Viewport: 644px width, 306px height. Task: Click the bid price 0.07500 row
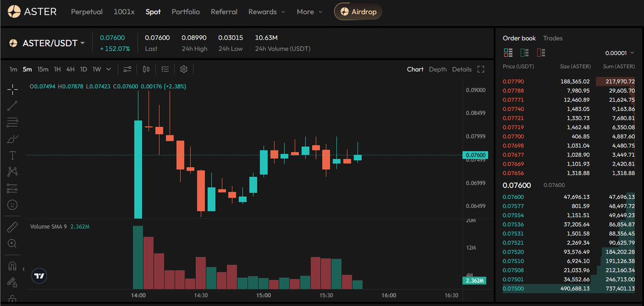tap(568, 289)
